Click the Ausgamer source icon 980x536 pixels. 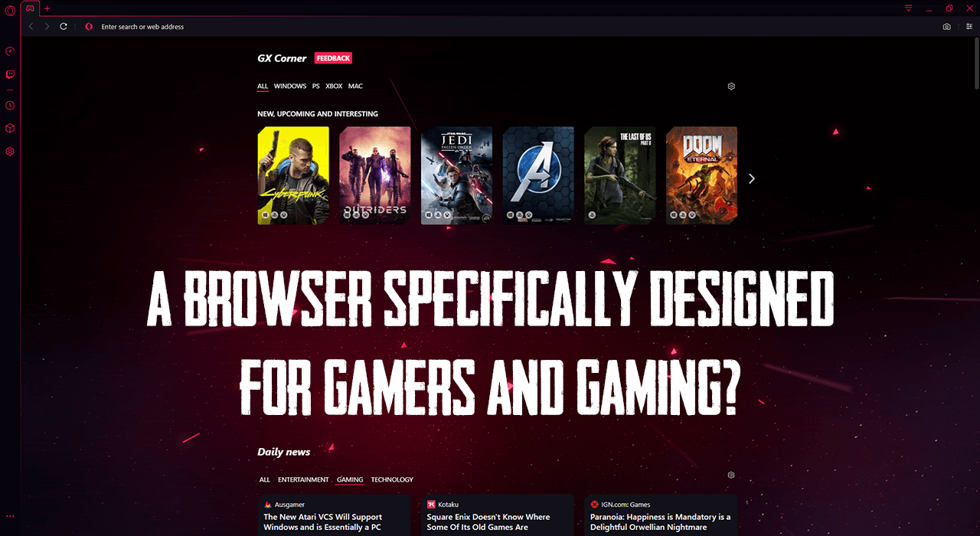[267, 505]
